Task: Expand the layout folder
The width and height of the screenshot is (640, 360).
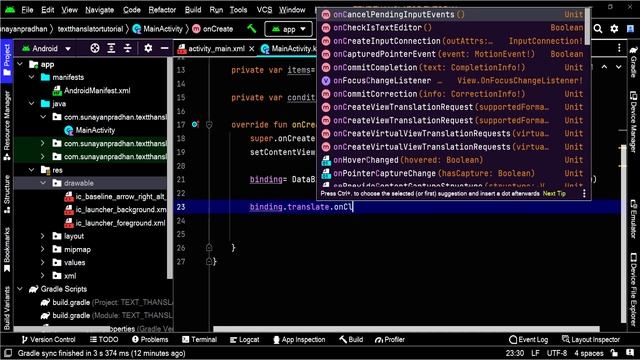Action: pyautogui.click(x=43, y=236)
